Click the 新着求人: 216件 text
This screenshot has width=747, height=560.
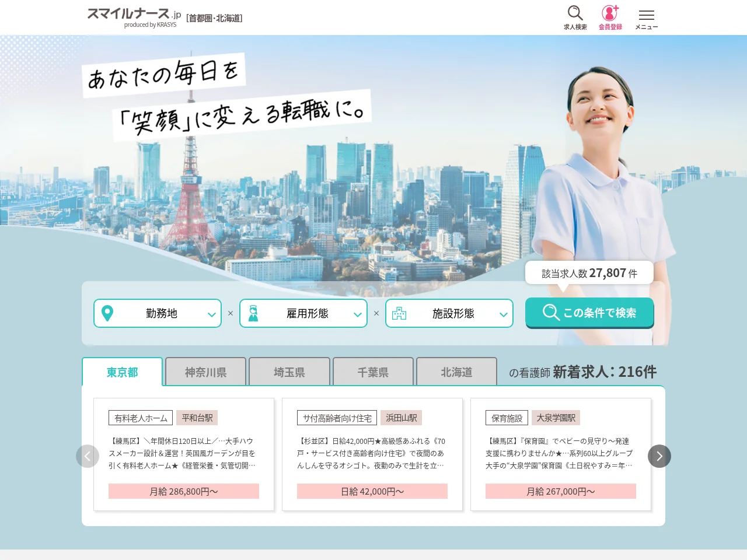(605, 372)
